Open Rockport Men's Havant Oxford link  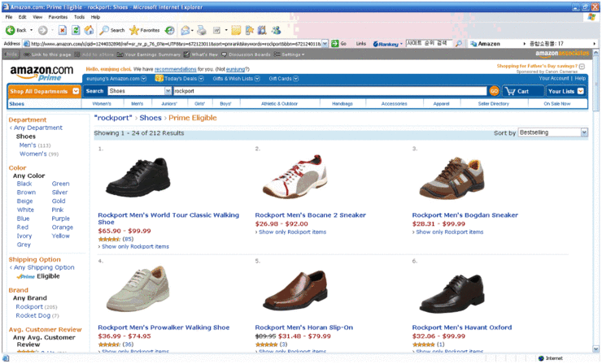(462, 327)
